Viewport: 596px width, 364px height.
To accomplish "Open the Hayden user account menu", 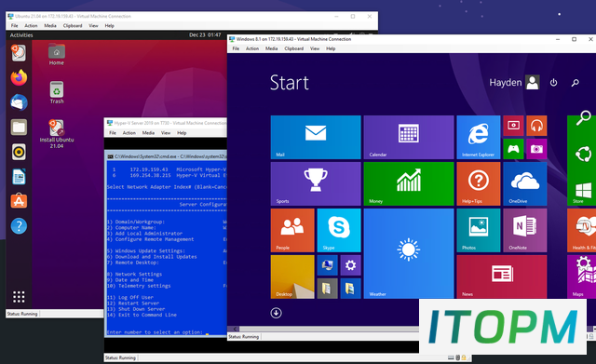I will (514, 82).
